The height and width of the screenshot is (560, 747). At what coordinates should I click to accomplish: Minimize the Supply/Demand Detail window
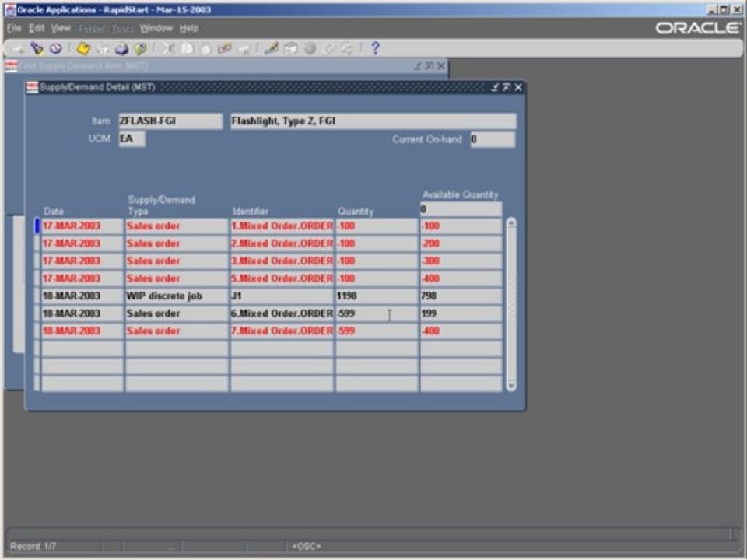point(495,87)
